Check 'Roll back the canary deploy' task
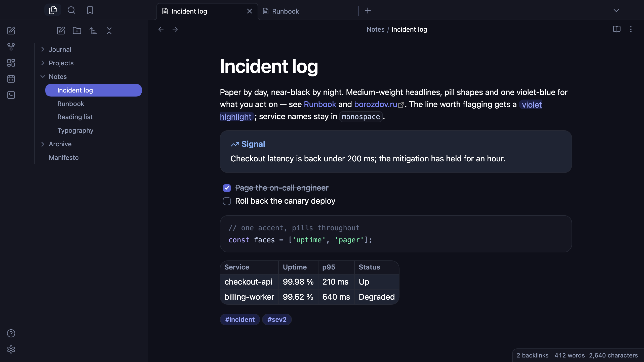Screen dimensions: 644x362 [227, 201]
